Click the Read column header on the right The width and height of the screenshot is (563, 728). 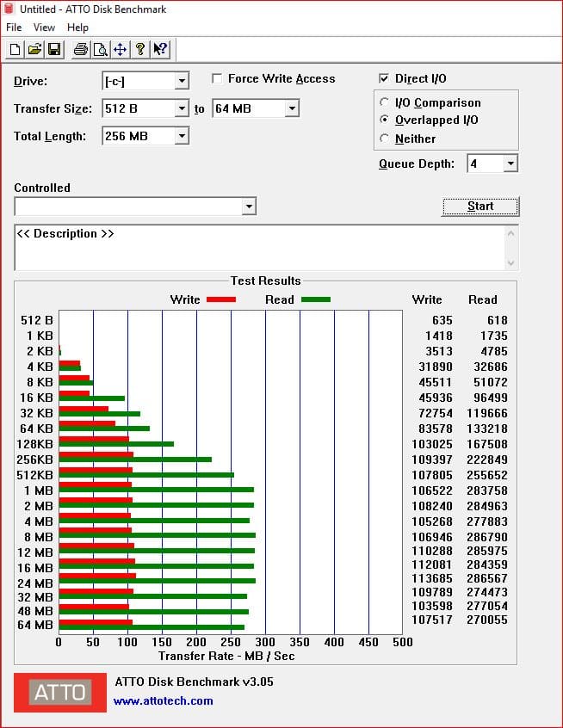point(483,299)
